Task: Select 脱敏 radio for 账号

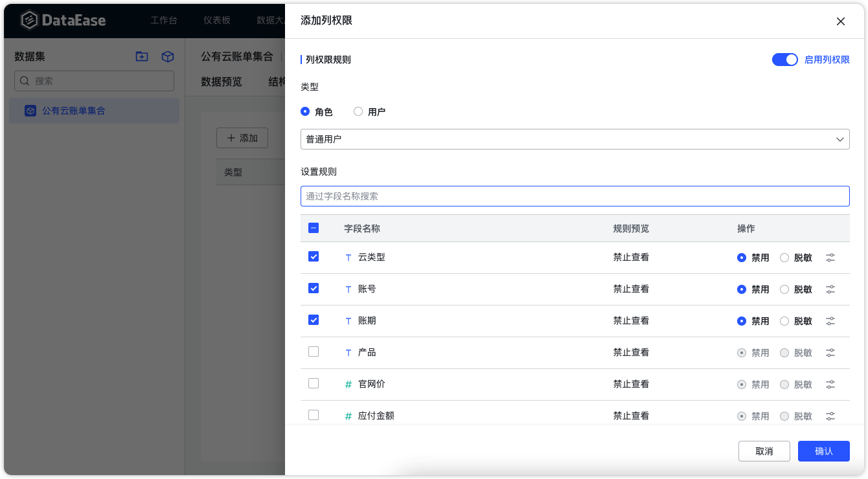Action: pyautogui.click(x=784, y=289)
